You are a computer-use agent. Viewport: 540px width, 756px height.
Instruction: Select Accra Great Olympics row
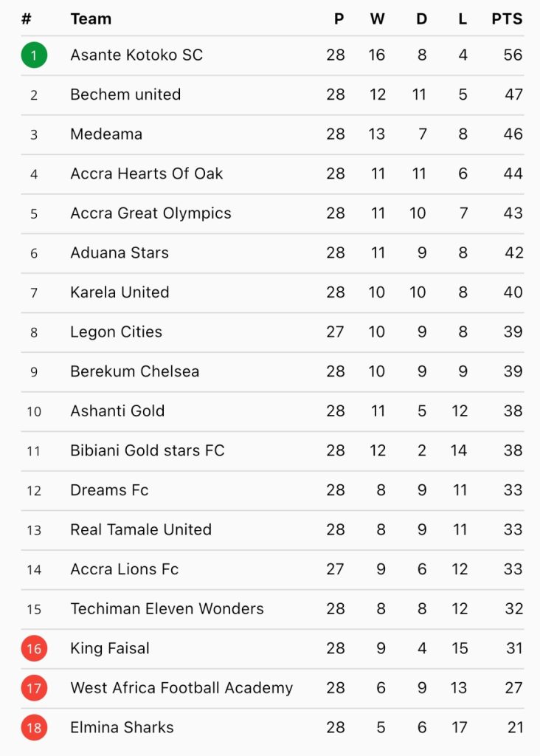[272, 213]
